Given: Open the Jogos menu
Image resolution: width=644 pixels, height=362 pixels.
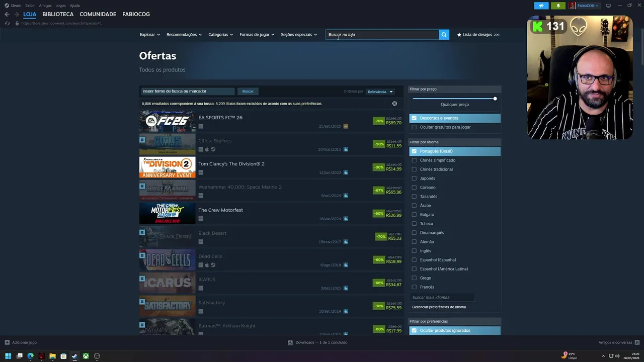Looking at the screenshot, I should (x=61, y=6).
